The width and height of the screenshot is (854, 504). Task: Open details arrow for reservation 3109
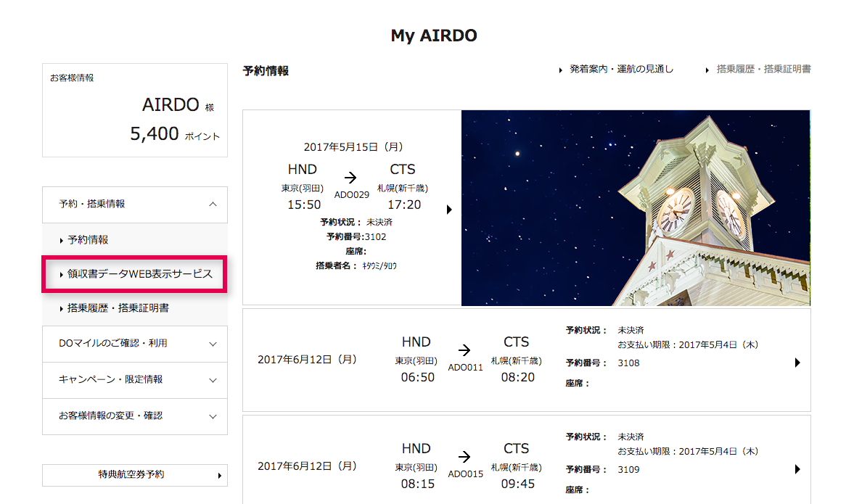(797, 469)
